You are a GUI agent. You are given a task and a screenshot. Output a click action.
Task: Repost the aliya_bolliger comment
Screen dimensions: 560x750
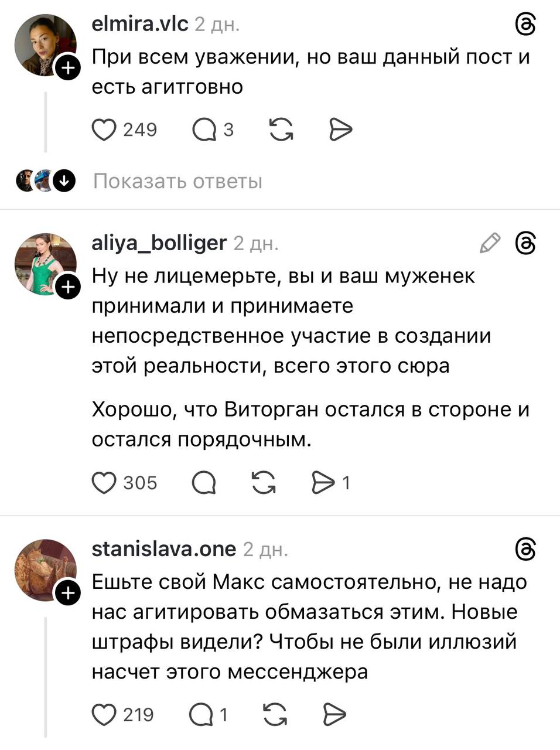point(264,483)
